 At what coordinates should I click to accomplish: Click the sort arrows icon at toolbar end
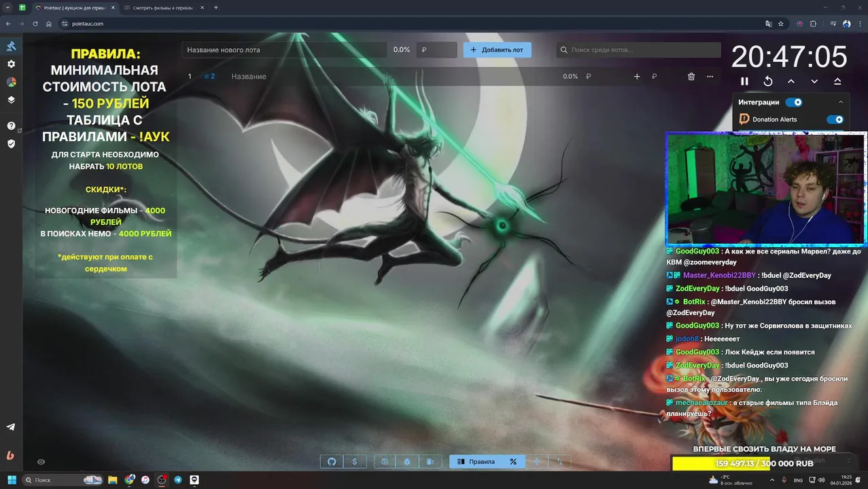pos(559,462)
